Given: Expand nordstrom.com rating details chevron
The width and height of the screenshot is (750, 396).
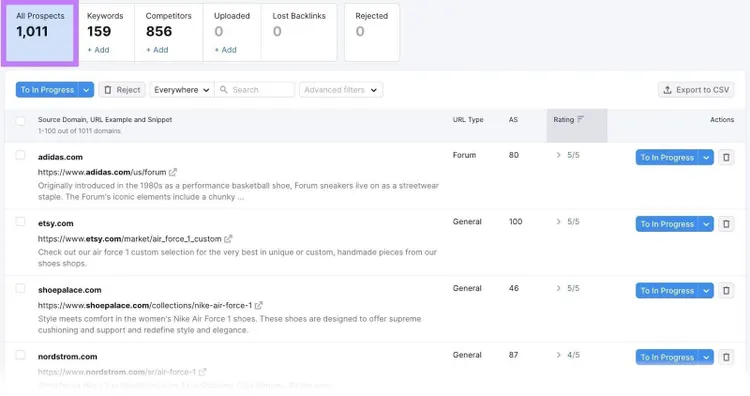Looking at the screenshot, I should 558,354.
